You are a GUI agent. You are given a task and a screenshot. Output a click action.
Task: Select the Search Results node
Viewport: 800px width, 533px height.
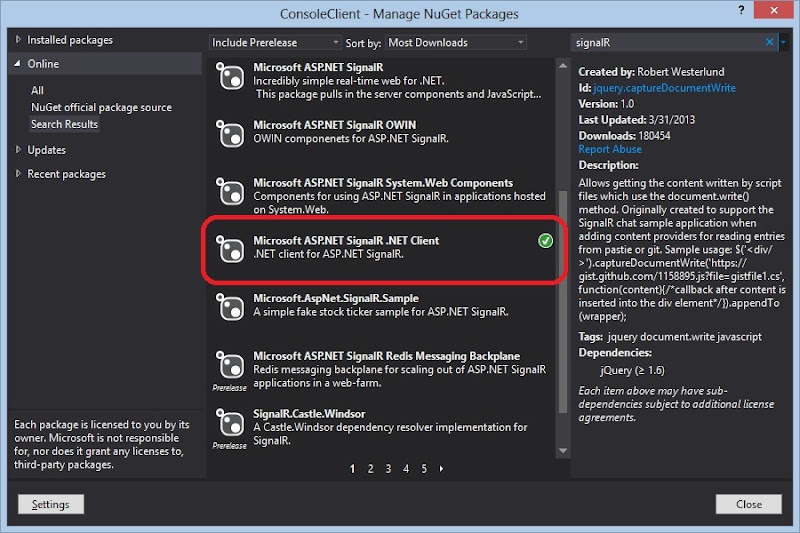pyautogui.click(x=64, y=124)
